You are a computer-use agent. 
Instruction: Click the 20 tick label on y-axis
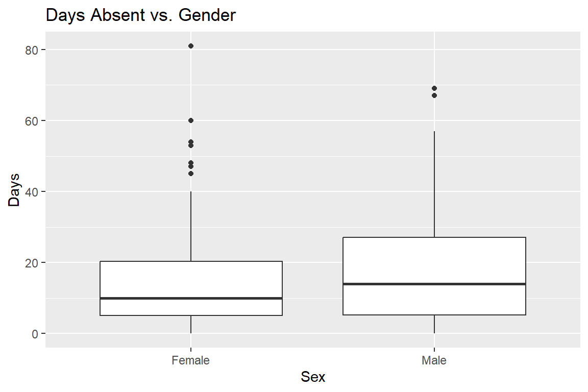[32, 263]
